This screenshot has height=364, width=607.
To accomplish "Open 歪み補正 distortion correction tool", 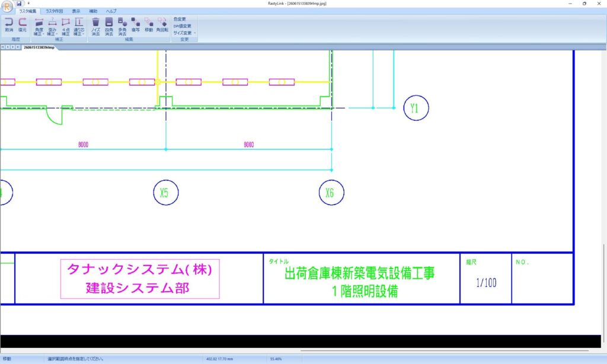I will 52,27.
